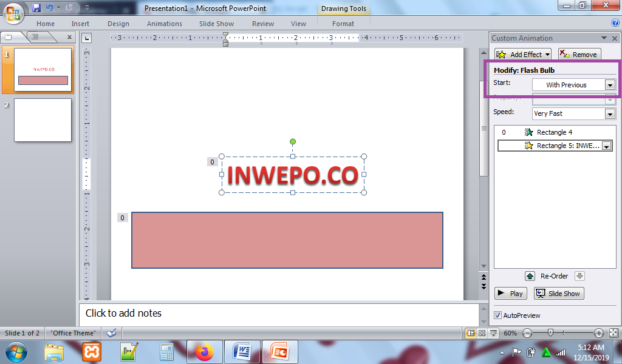Switch to the Design tab
Image resolution: width=622 pixels, height=364 pixels.
coord(118,24)
